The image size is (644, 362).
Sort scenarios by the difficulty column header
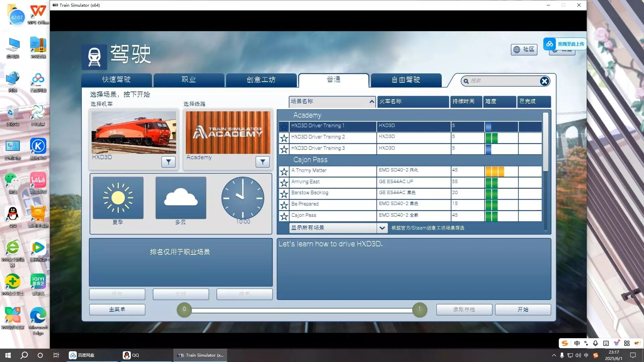pos(499,102)
